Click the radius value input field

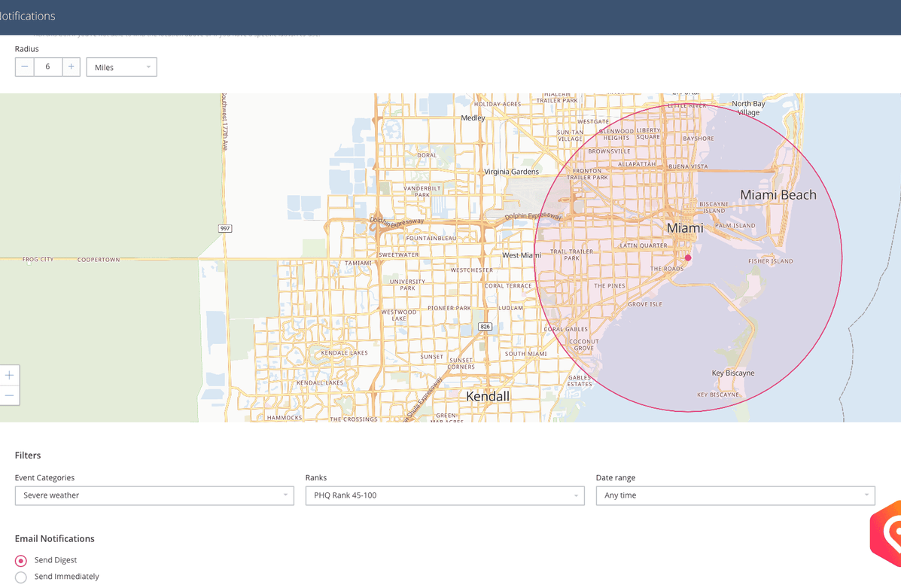click(47, 67)
